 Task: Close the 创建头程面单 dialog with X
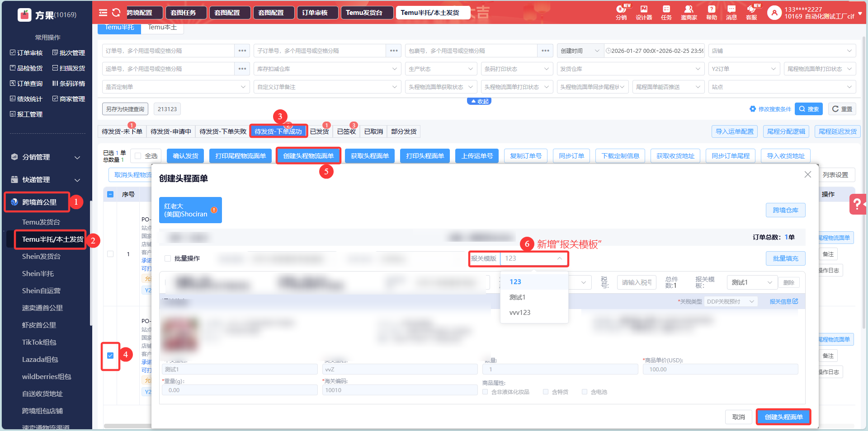(x=808, y=174)
